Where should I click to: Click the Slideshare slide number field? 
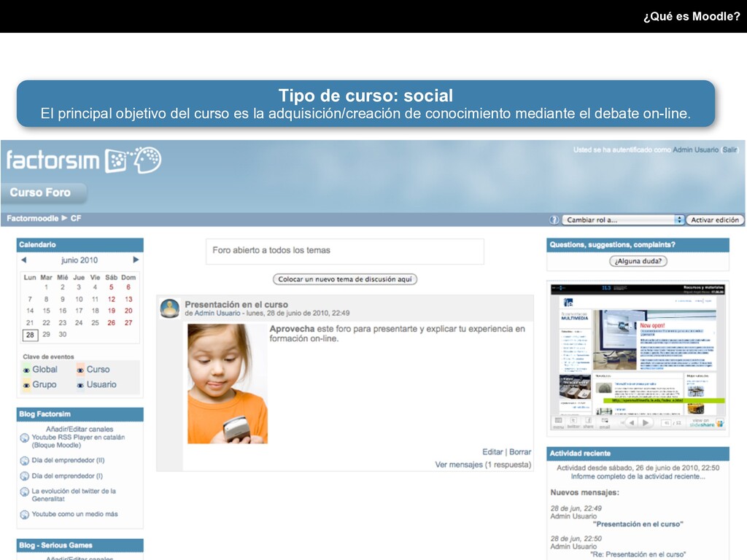point(667,423)
